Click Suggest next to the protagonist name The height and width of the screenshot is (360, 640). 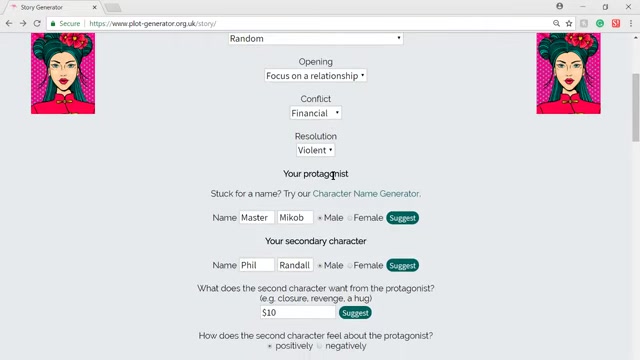click(402, 218)
